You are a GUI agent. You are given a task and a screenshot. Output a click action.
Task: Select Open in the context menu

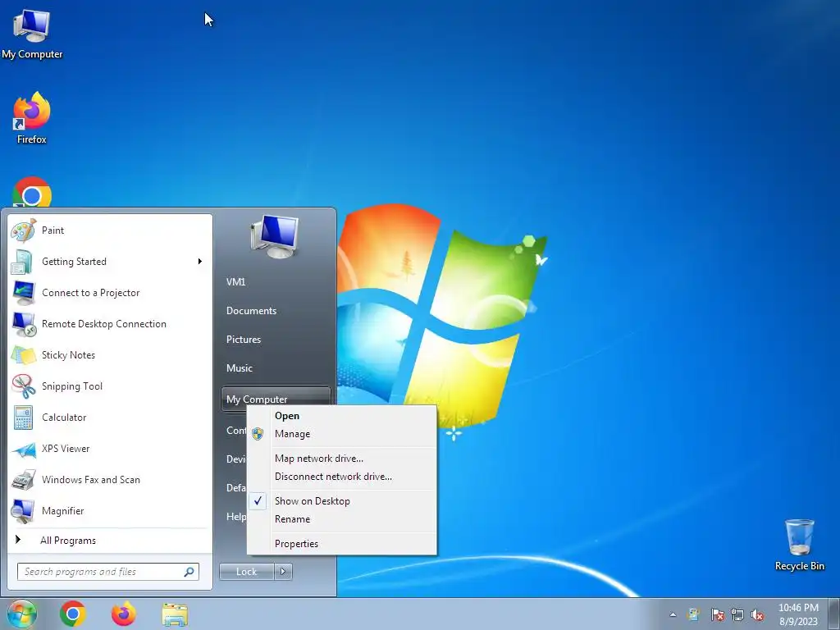tap(342, 416)
